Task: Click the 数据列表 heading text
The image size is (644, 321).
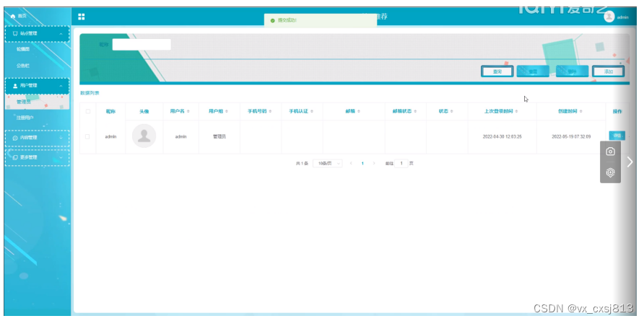Action: click(x=90, y=93)
